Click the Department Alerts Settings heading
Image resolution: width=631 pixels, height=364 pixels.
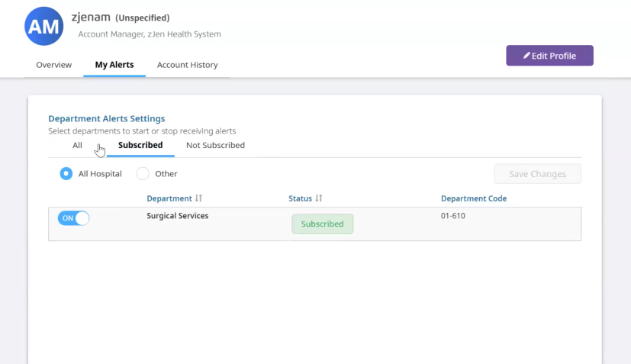[x=106, y=118]
